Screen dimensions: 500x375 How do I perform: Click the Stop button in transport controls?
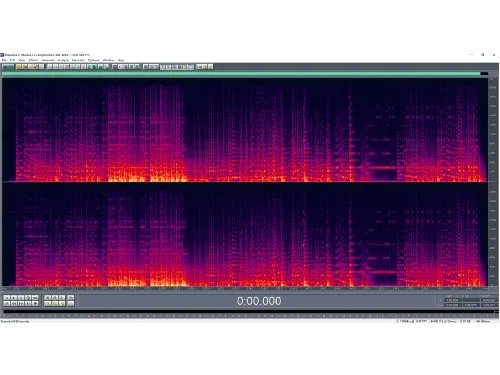tap(7, 298)
